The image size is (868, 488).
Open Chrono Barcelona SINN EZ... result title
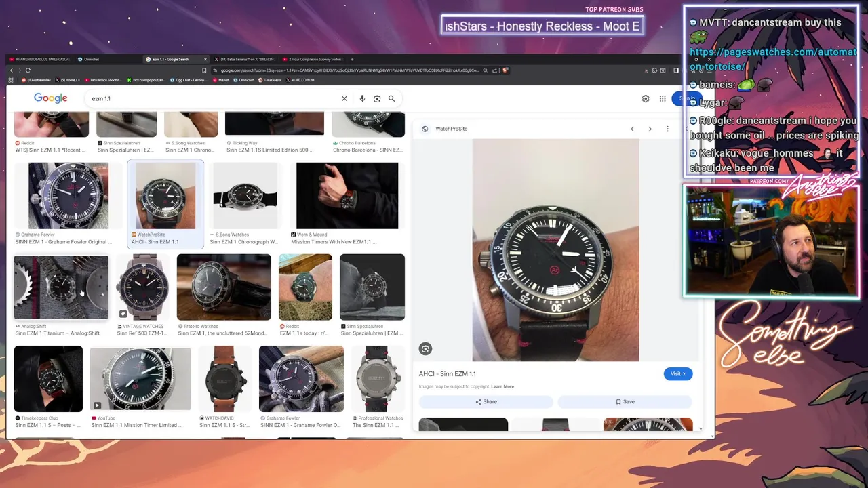(x=368, y=150)
